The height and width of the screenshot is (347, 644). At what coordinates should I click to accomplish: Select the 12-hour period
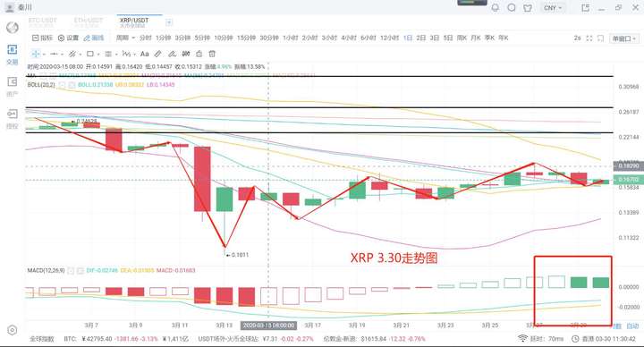click(x=389, y=38)
